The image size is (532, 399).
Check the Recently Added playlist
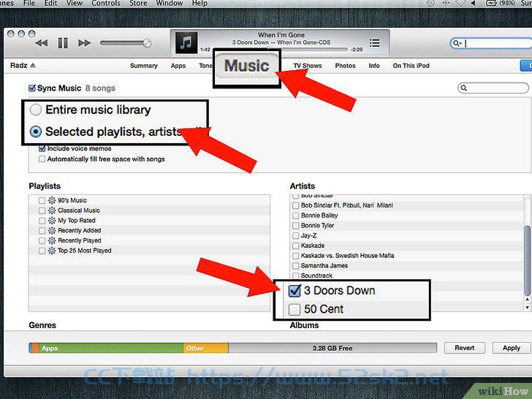pyautogui.click(x=42, y=231)
